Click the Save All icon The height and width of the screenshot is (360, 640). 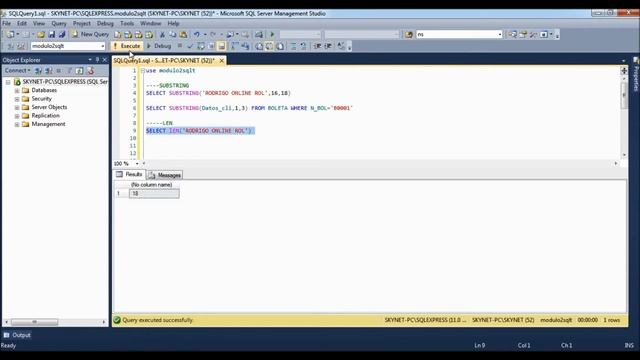62,34
